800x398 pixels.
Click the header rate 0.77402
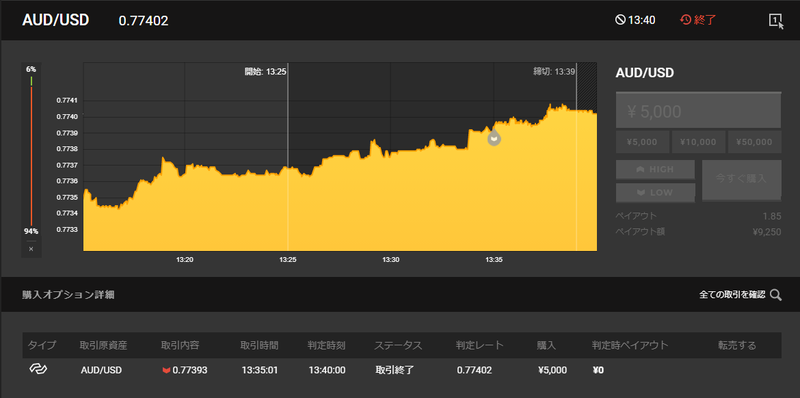coord(143,21)
